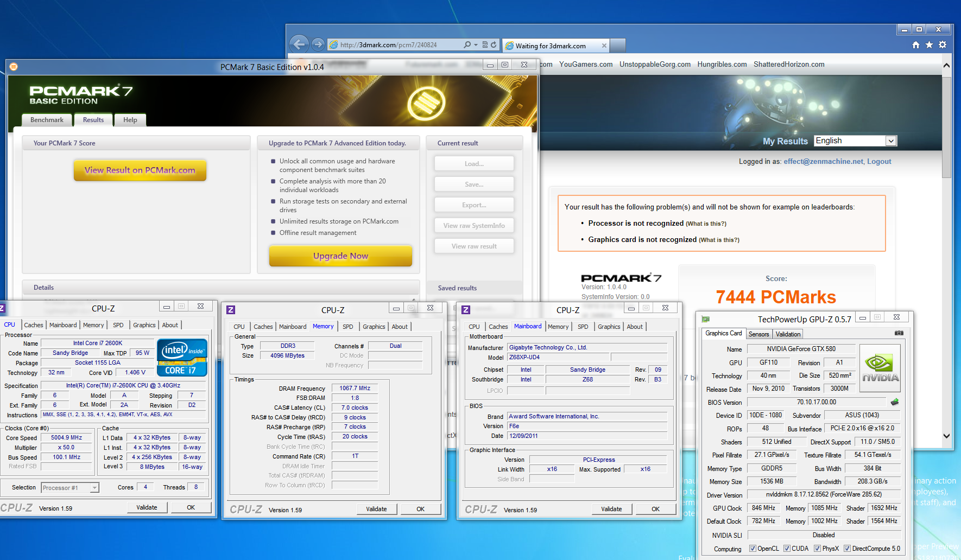Toggle the OpenCL checkbox in GPU-Z

tap(753, 549)
